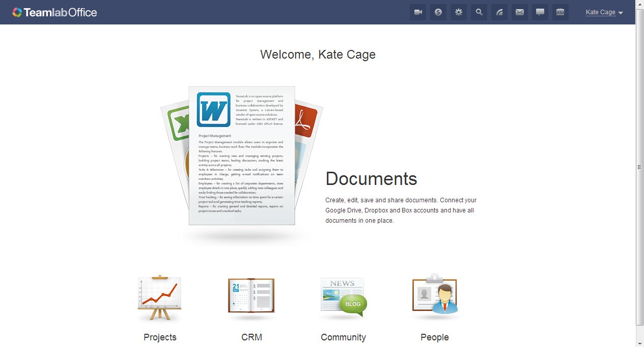The image size is (644, 347).
Task: Open the CRM address book icon
Action: point(251,297)
